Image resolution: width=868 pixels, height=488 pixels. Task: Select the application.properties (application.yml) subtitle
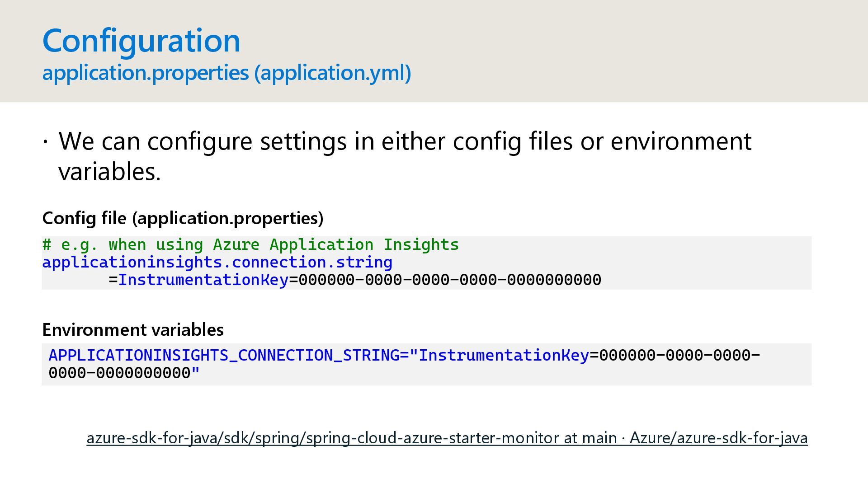[226, 72]
